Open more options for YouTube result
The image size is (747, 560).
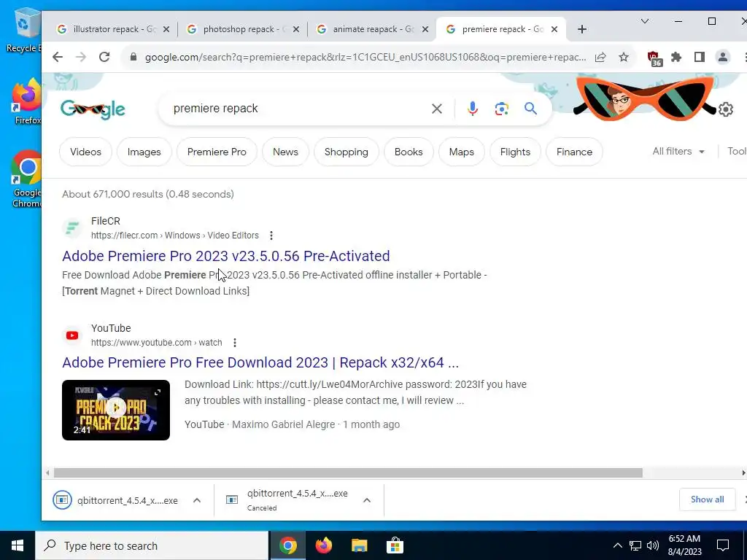234,343
